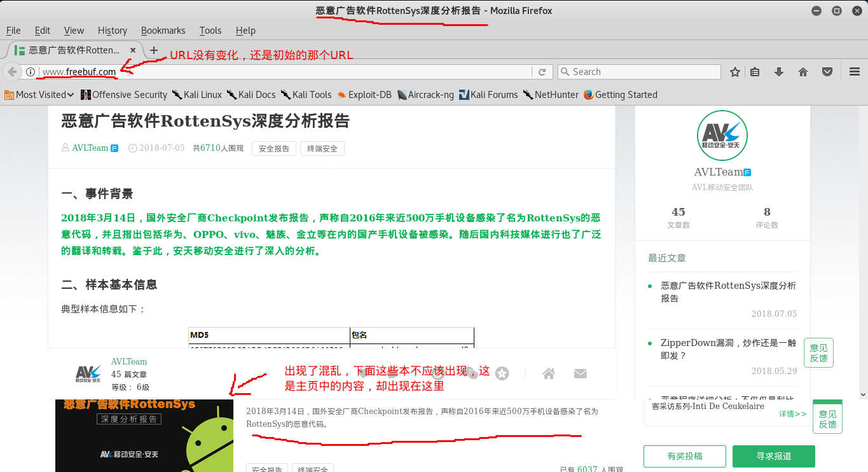Reload the page with the refresh icon
868x472 pixels.
coord(542,72)
